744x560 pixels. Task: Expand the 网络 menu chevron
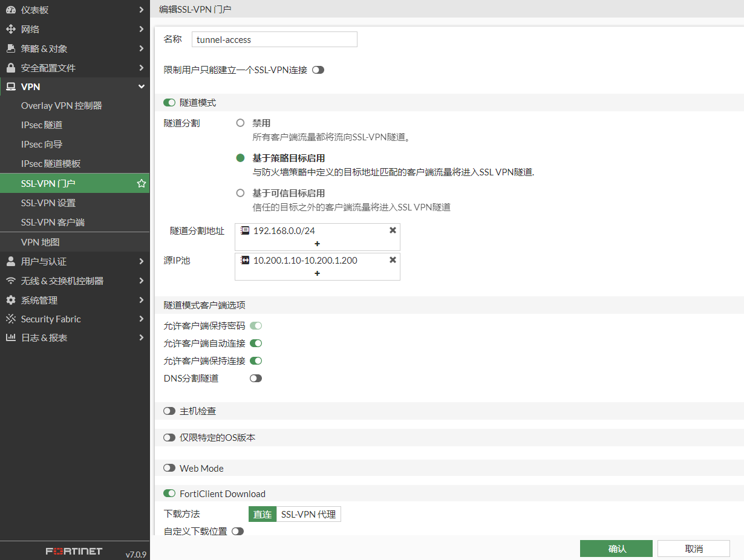click(x=141, y=29)
